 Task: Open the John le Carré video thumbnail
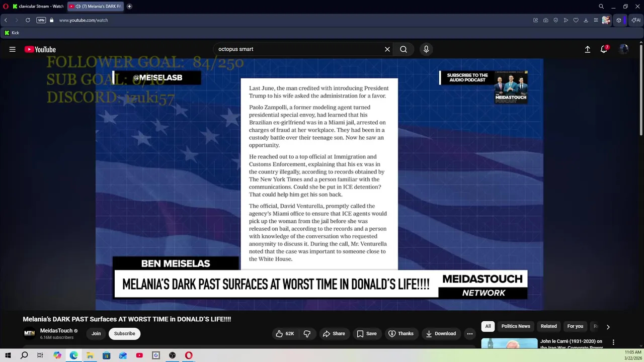(x=509, y=343)
